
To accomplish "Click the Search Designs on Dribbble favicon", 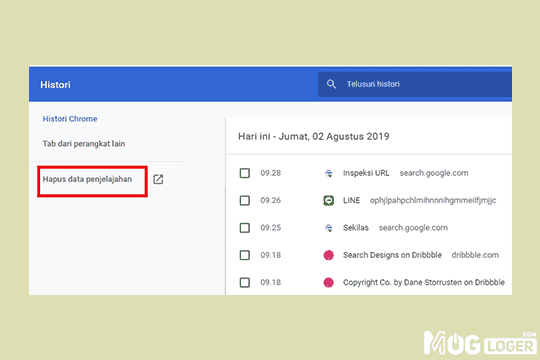I will pos(329,255).
